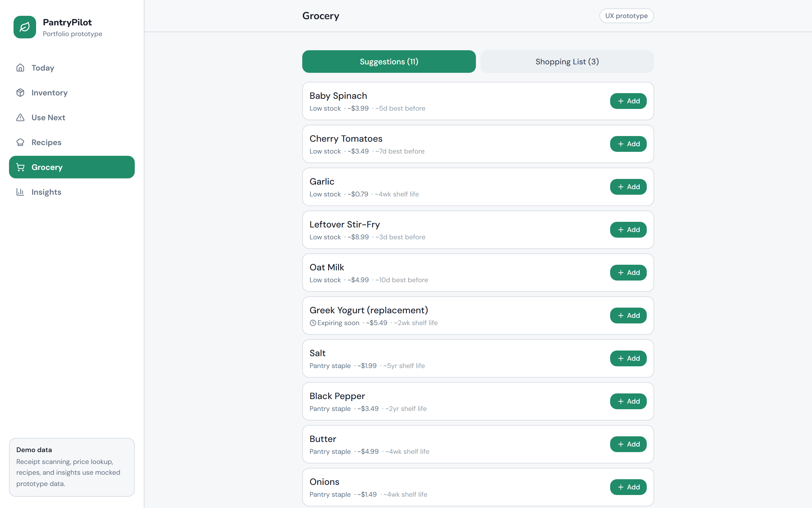Click the Butter item title
Image resolution: width=812 pixels, height=508 pixels.
tap(323, 439)
